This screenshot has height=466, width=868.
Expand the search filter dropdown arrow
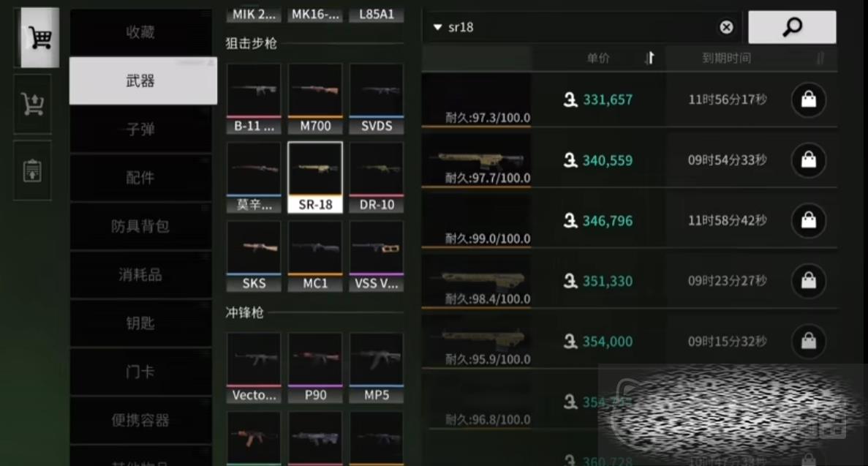coord(437,27)
